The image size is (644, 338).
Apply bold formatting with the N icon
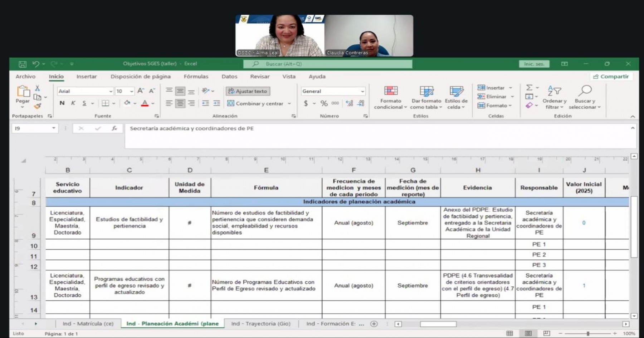click(62, 103)
